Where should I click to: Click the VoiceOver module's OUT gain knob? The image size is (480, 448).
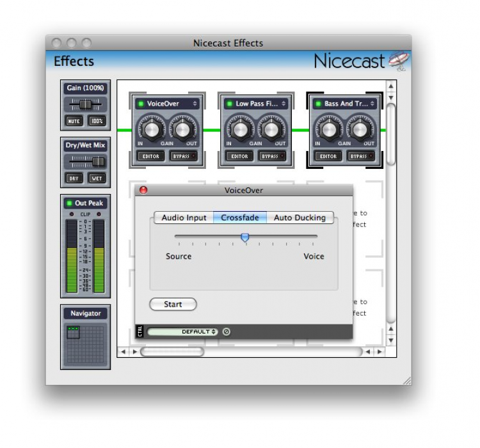(183, 129)
